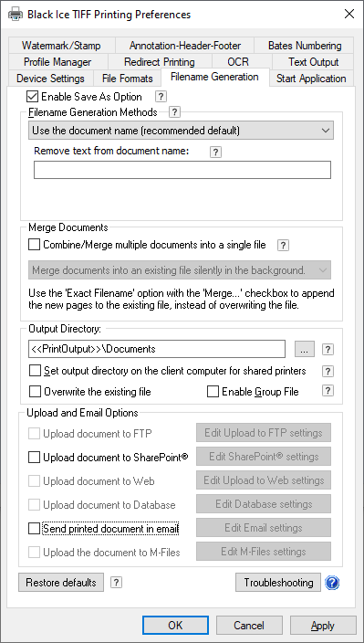
Task: Click help icon beside Enable Group File
Action: point(328,391)
